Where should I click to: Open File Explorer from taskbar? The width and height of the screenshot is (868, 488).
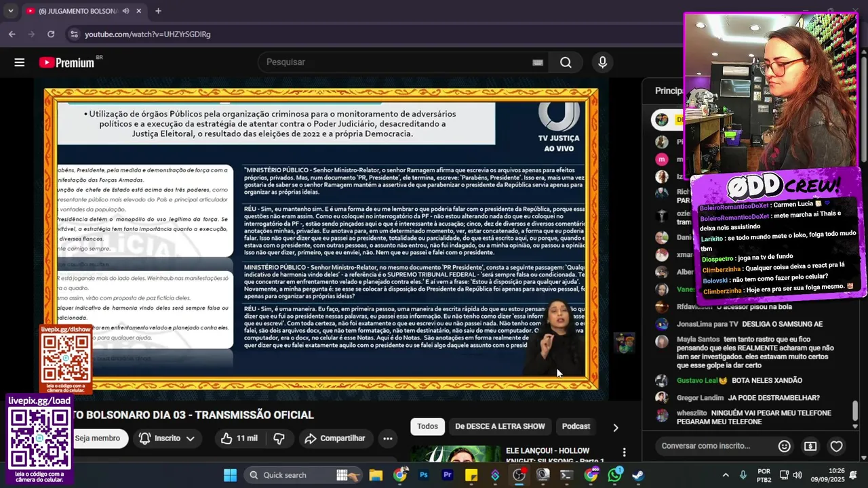click(x=376, y=475)
